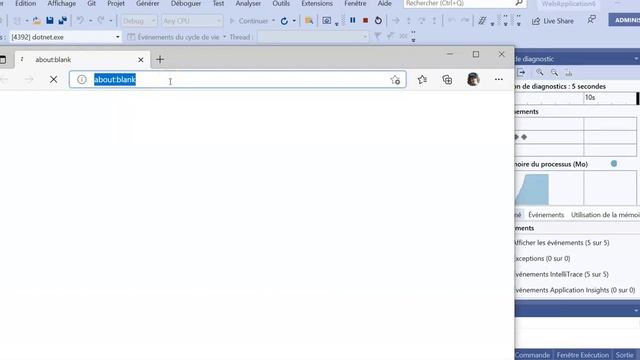Click the Save All icon
The height and width of the screenshot is (360, 640).
click(x=62, y=20)
